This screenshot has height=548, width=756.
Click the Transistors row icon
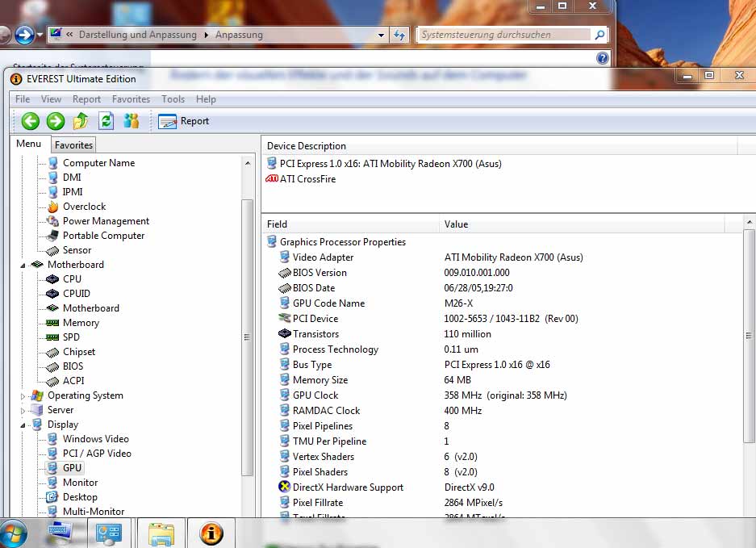285,333
